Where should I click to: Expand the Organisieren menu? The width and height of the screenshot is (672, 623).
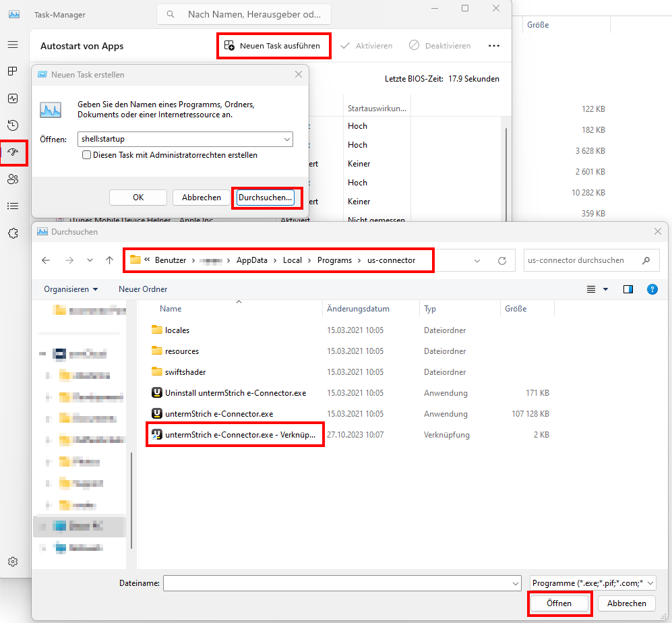(x=71, y=289)
